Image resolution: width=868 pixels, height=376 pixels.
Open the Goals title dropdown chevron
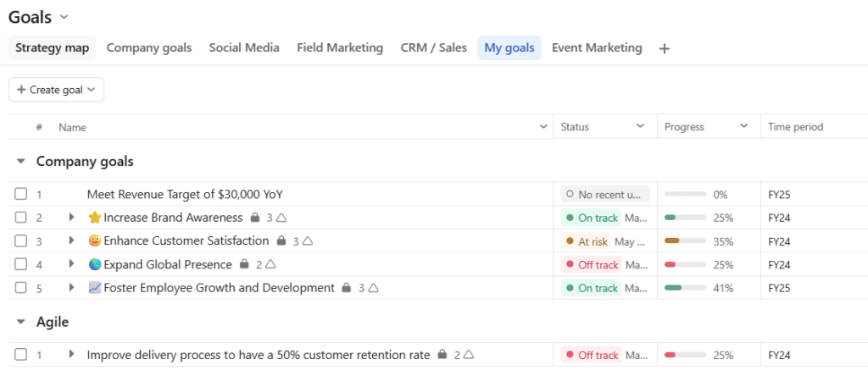coord(64,17)
